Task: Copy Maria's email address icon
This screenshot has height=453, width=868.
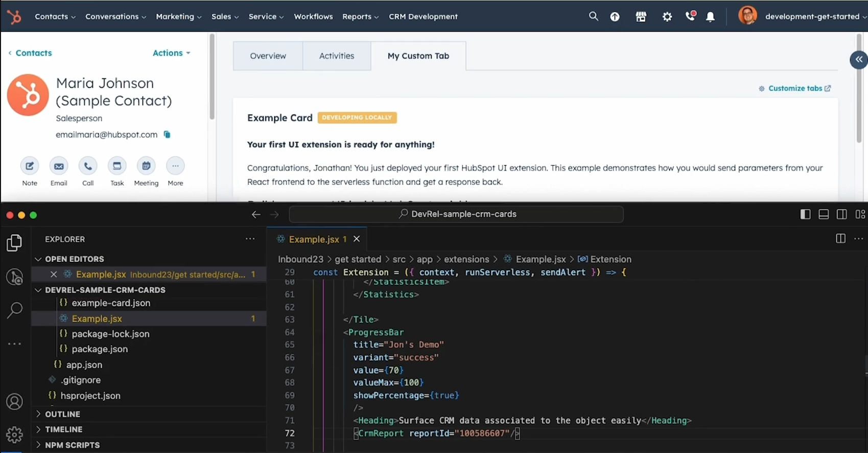Action: 167,134
